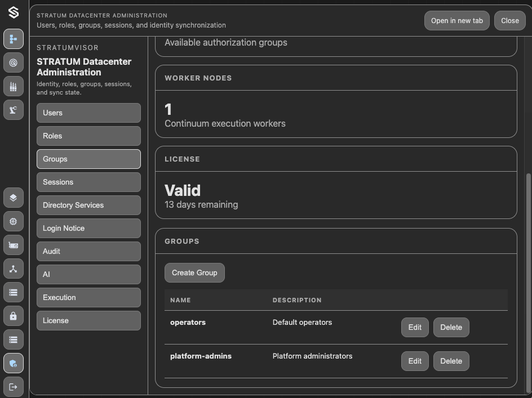Delete the platform-admins group
Viewport: 532px width, 398px height.
[x=451, y=361]
